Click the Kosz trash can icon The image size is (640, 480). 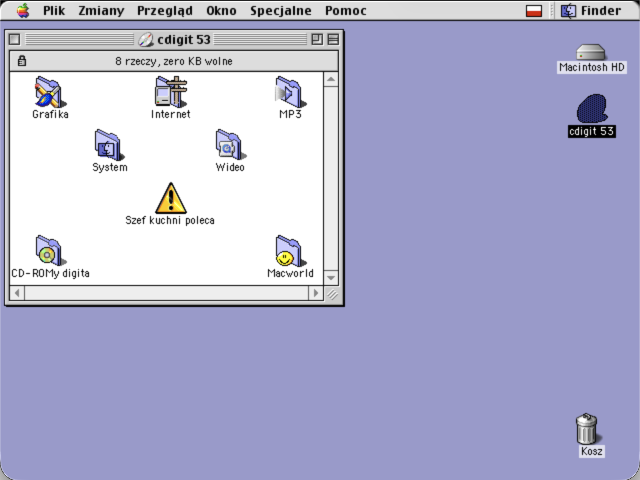[587, 429]
